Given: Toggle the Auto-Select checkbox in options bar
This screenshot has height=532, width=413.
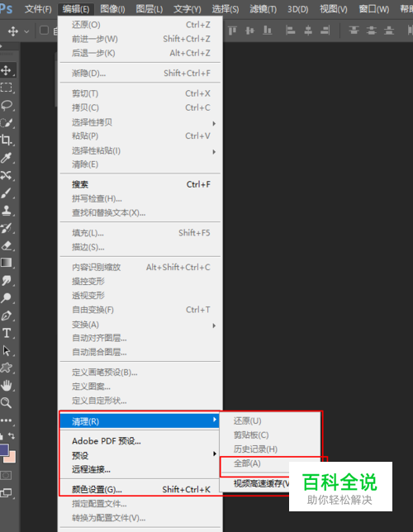Looking at the screenshot, I should [44, 31].
